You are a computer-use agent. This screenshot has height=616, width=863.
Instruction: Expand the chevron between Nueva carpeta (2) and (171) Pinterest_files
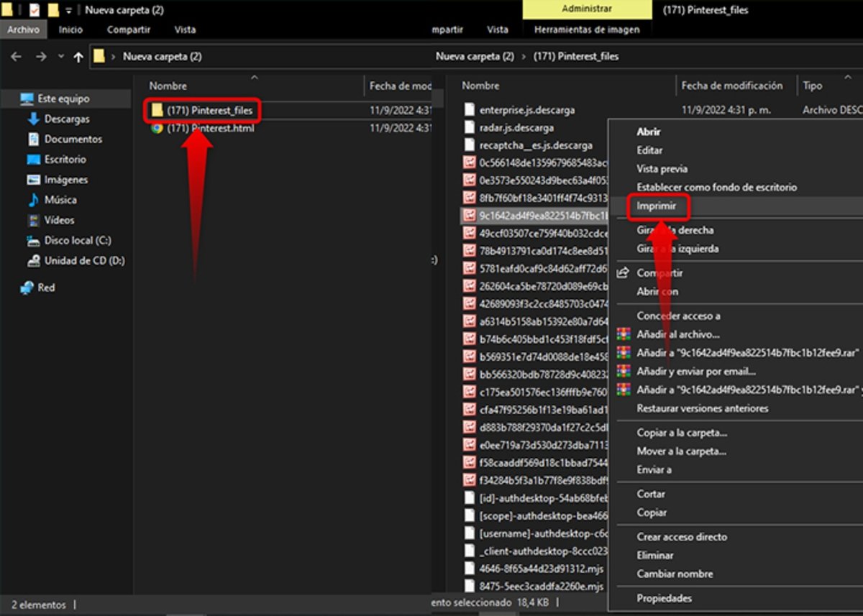(x=524, y=56)
